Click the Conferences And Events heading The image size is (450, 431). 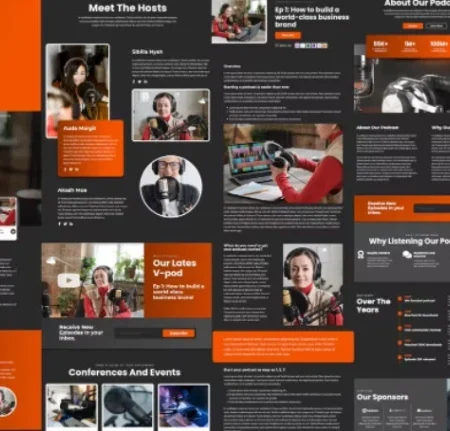(x=124, y=372)
